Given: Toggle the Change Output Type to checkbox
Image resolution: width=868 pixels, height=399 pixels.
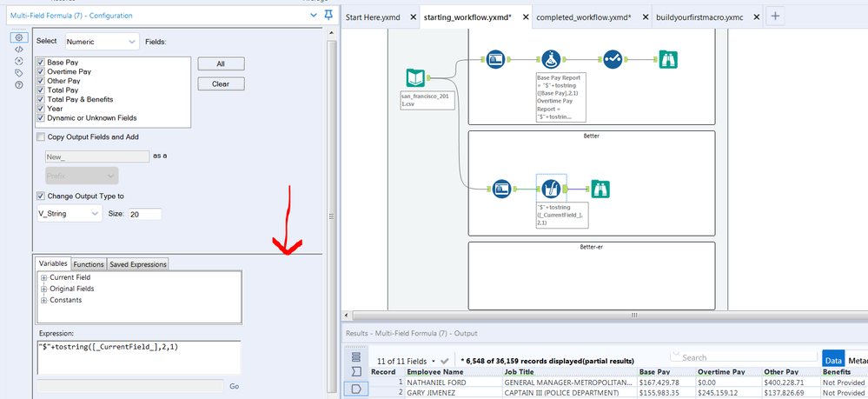Looking at the screenshot, I should point(41,196).
